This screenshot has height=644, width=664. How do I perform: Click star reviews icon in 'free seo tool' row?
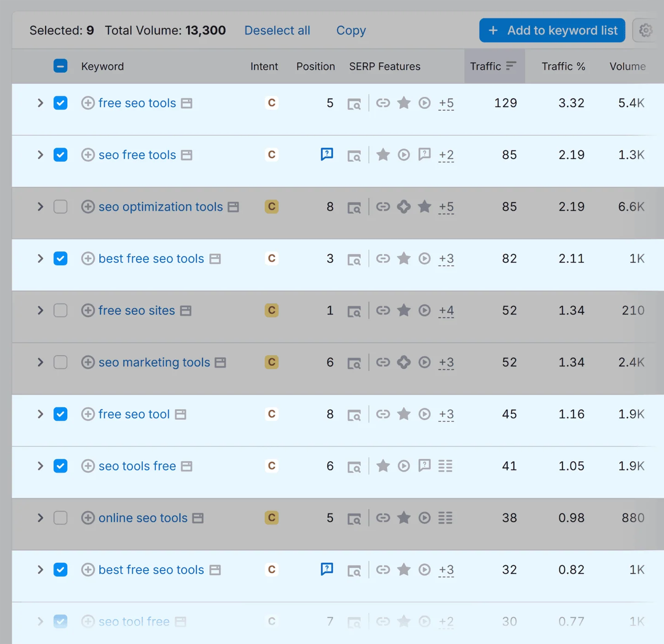click(403, 414)
